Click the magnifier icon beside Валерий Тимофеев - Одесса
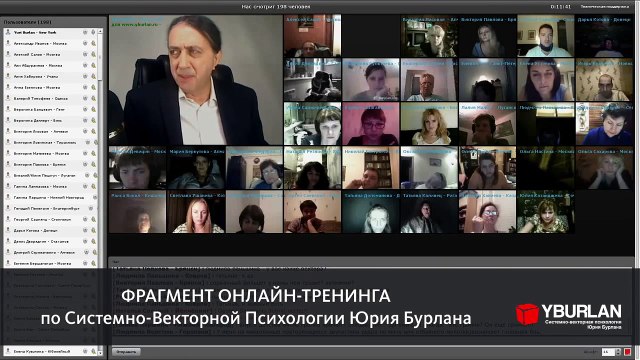 point(93,98)
